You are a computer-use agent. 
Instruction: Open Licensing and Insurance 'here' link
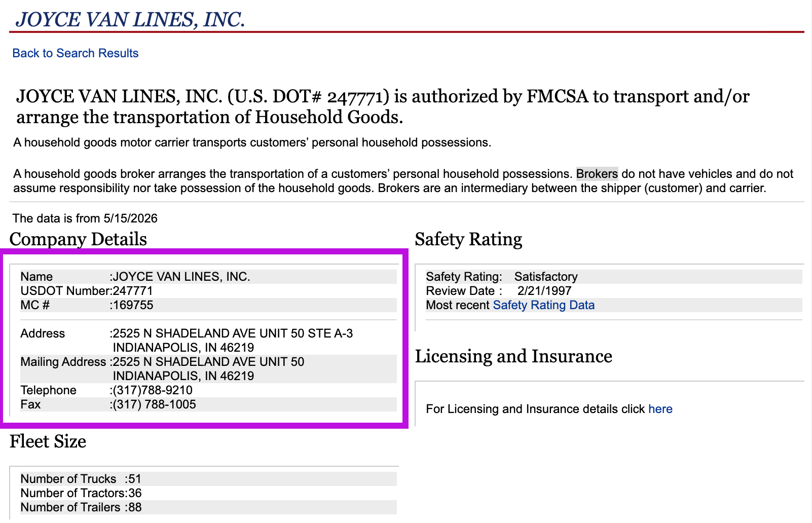click(660, 409)
